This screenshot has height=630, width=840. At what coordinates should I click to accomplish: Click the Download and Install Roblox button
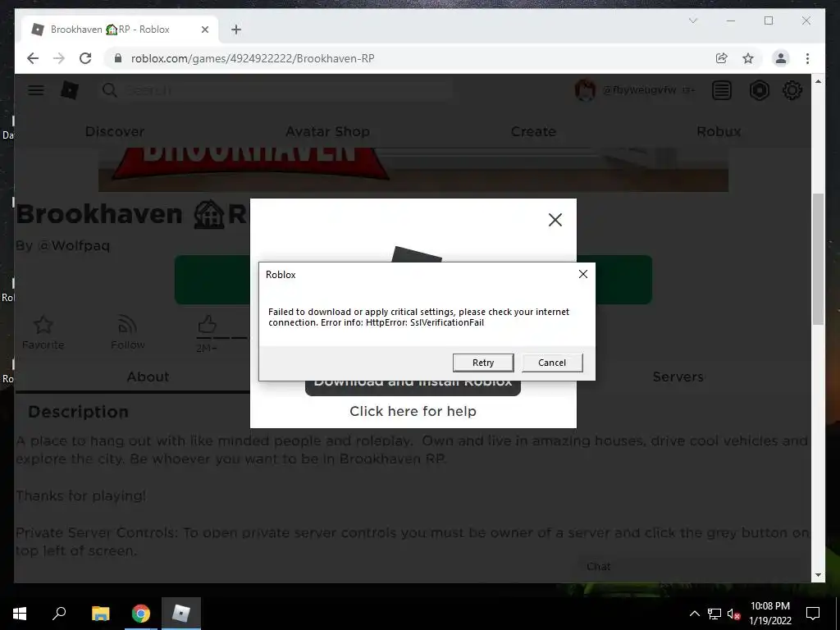point(413,387)
